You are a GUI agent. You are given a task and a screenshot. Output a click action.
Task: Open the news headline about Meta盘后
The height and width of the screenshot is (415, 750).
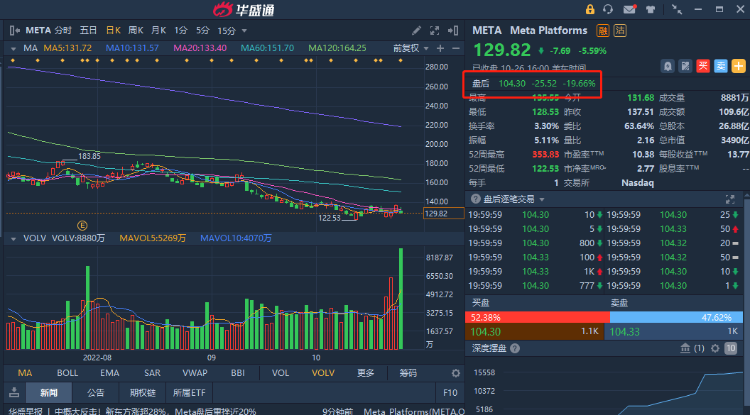(131, 411)
